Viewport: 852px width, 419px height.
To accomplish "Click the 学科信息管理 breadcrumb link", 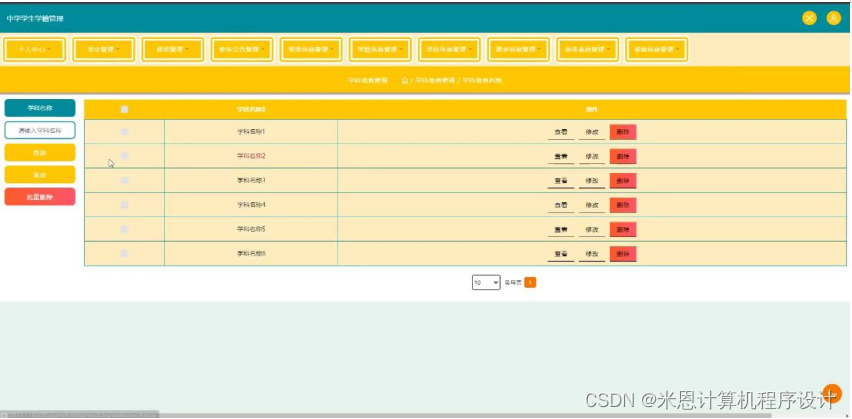I will pos(435,80).
